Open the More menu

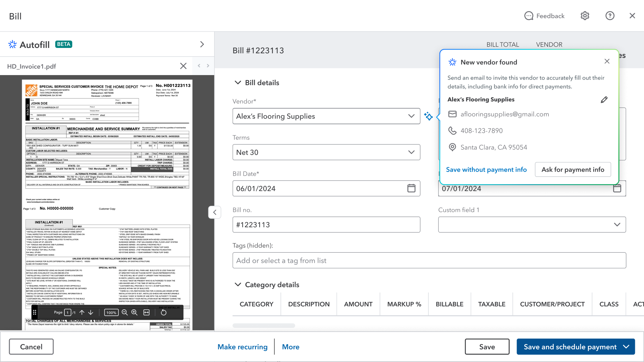[290, 347]
